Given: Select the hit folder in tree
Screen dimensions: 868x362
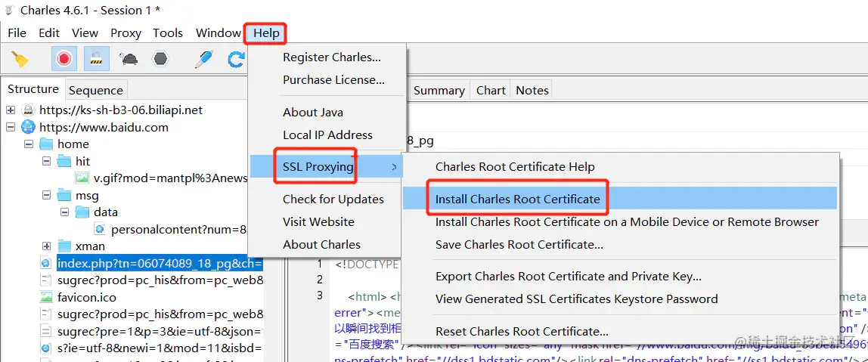Looking at the screenshot, I should pyautogui.click(x=82, y=161).
